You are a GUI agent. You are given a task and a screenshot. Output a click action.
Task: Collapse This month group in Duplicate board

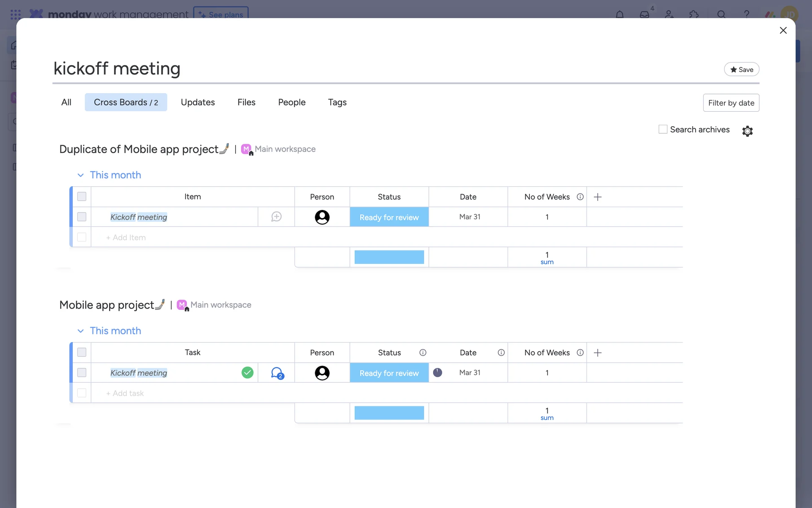[80, 175]
